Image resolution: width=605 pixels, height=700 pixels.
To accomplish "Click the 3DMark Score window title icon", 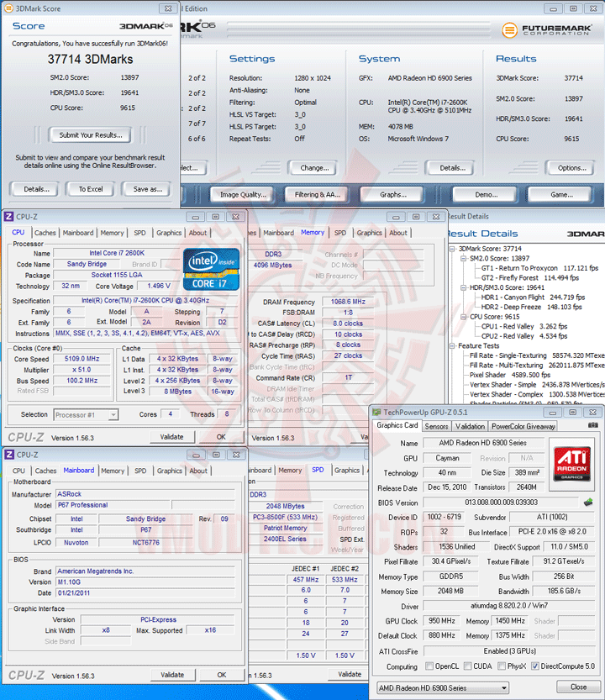I will point(8,8).
